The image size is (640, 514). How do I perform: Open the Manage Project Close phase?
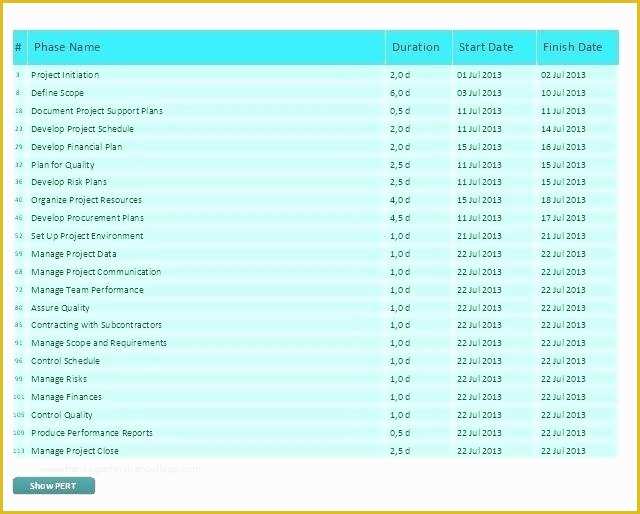[75, 451]
